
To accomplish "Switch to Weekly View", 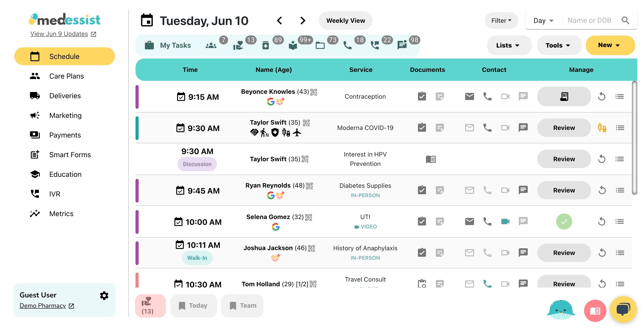I will 345,21.
